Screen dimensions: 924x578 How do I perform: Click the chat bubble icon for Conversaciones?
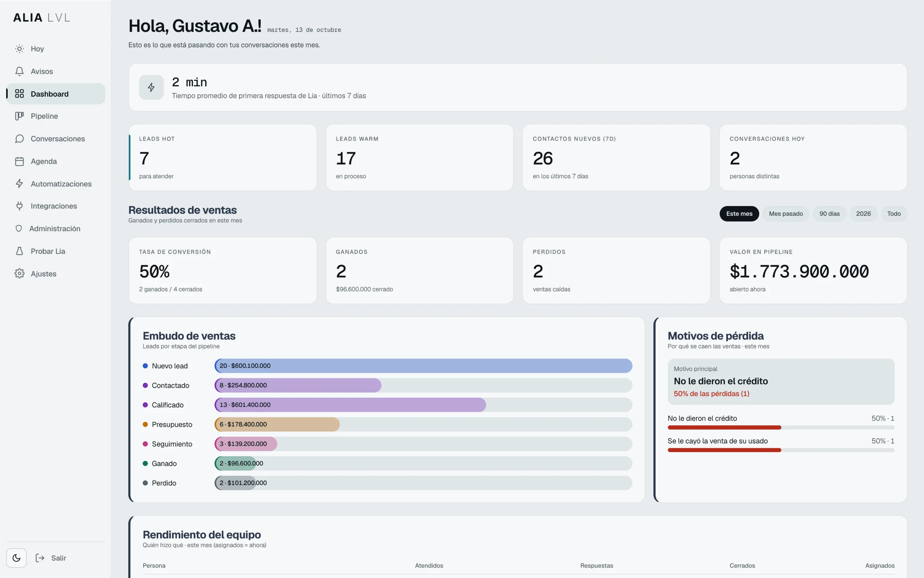click(19, 139)
